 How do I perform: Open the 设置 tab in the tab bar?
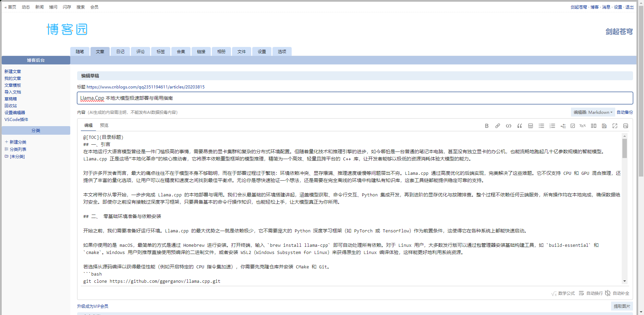coord(262,51)
